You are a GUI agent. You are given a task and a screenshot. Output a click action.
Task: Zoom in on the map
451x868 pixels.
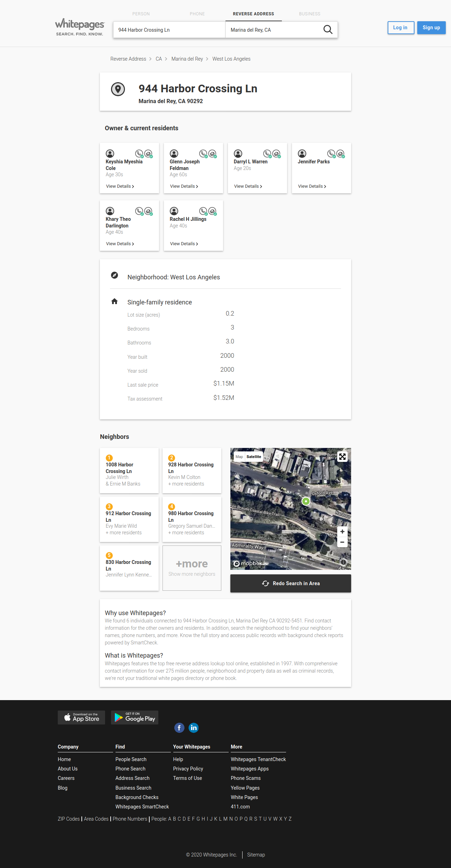[x=342, y=532]
